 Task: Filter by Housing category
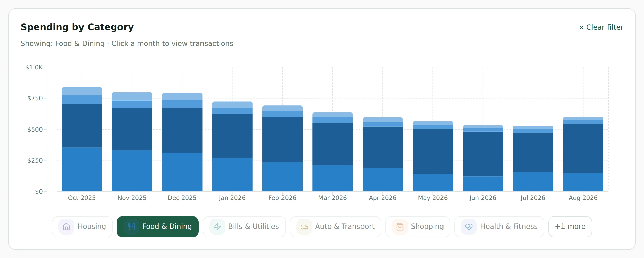[82, 227]
